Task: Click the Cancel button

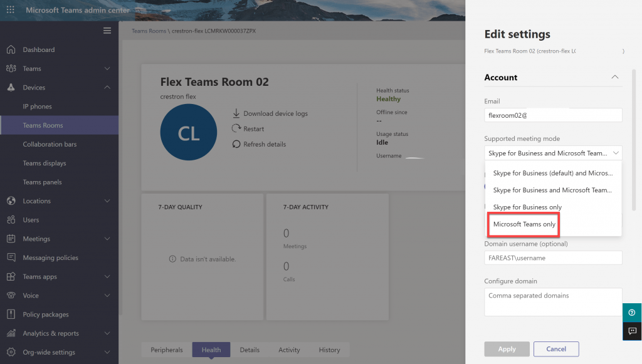Action: pyautogui.click(x=556, y=349)
